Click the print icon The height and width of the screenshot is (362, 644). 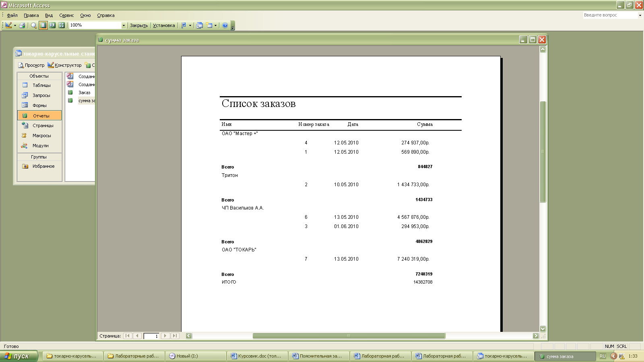click(x=22, y=25)
